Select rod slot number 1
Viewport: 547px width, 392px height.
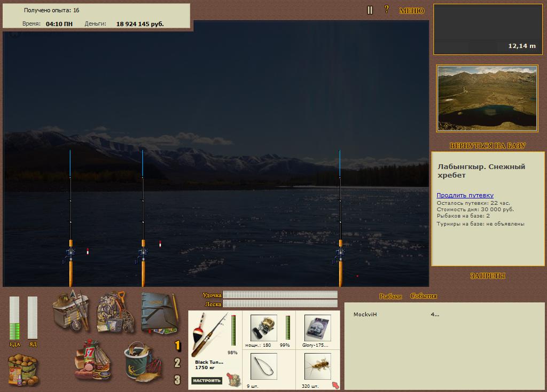(177, 346)
